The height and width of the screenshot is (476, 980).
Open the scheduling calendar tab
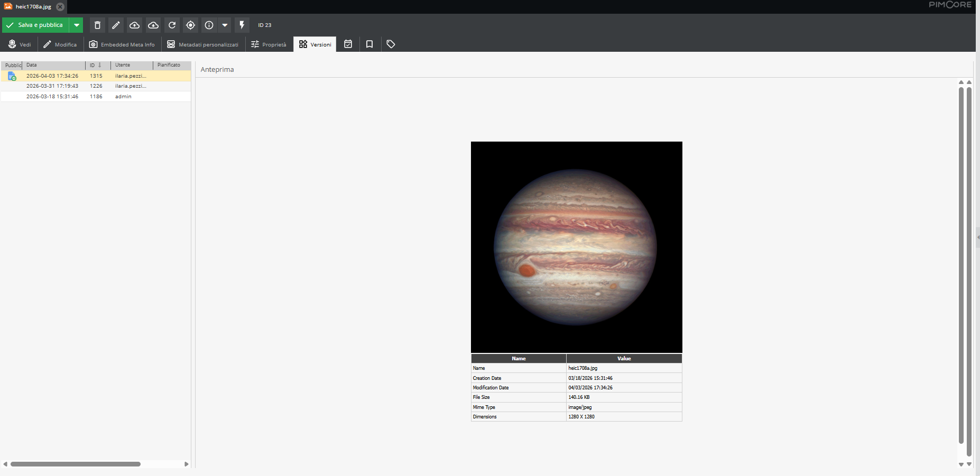tap(348, 44)
